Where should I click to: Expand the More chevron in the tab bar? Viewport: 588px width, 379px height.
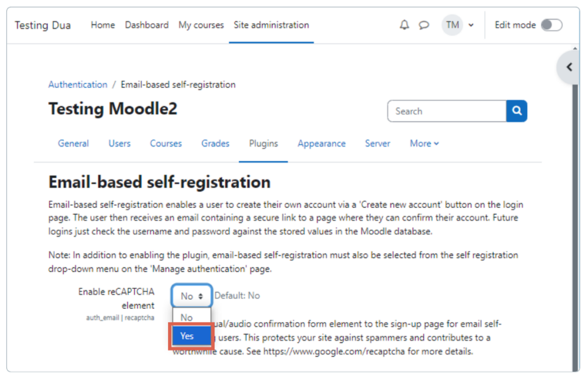[x=437, y=144]
